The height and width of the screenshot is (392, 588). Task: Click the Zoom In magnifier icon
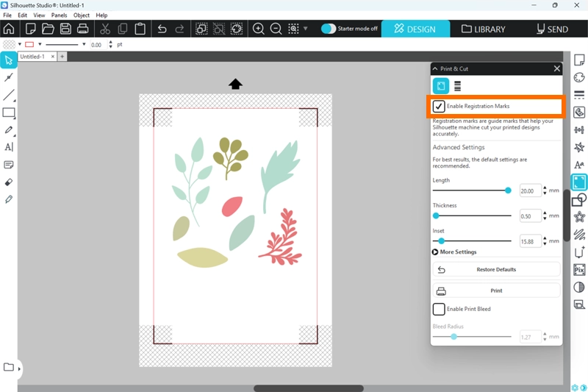(259, 29)
